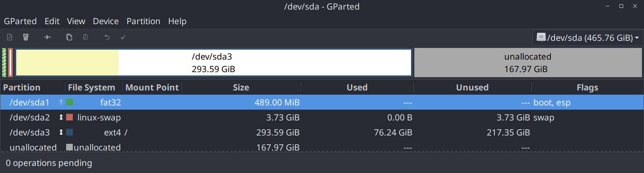The image size is (644, 173).
Task: Undo the last operation
Action: click(107, 38)
